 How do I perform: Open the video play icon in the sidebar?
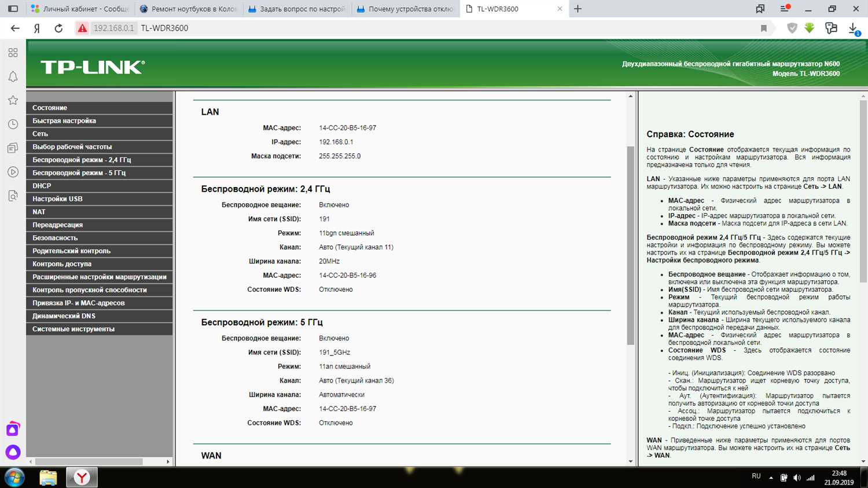[x=13, y=172]
